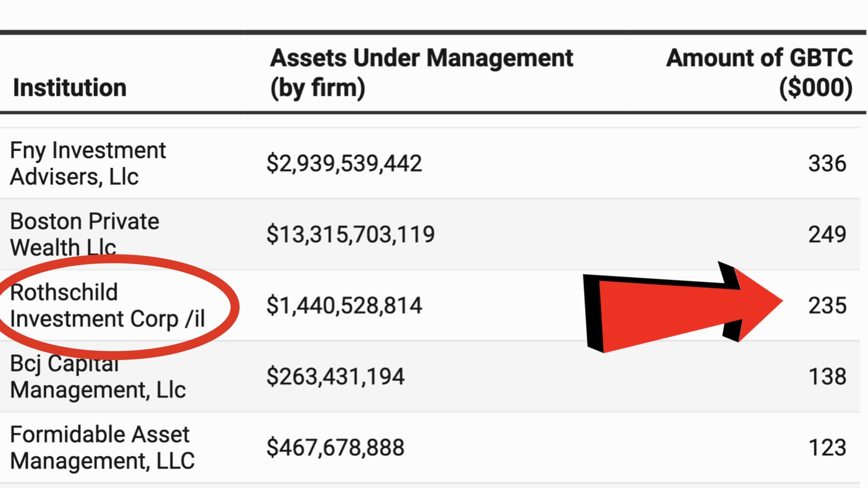Click the GBTC amount 336
Image resolution: width=868 pixels, height=488 pixels.
(x=827, y=163)
